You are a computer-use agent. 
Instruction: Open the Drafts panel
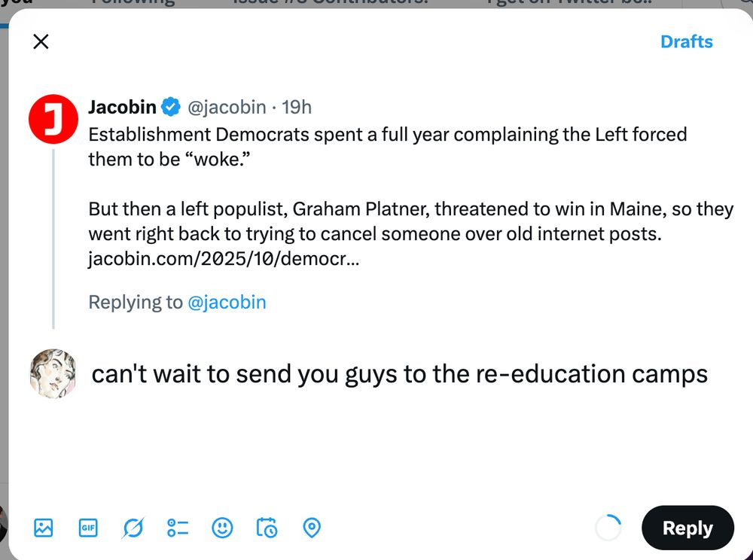pyautogui.click(x=686, y=41)
